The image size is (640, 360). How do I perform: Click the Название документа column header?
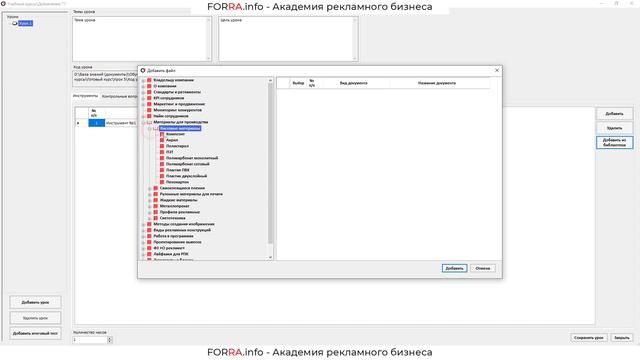[x=437, y=83]
